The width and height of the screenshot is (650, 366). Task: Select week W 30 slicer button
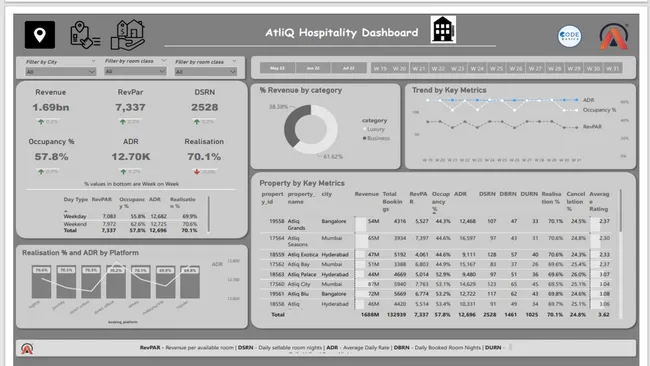point(594,68)
